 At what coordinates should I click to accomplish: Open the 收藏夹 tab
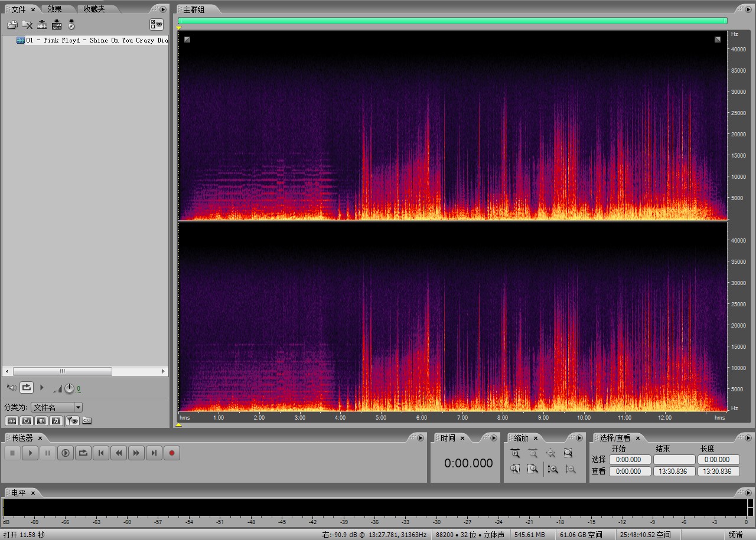click(x=94, y=9)
